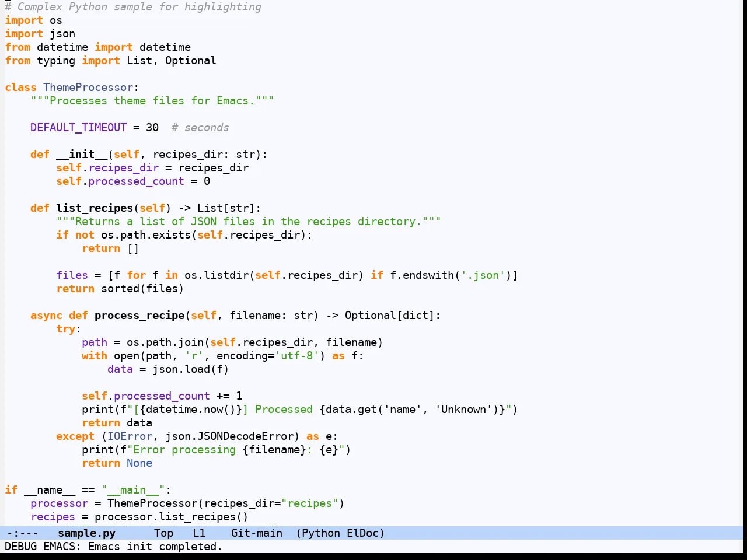Viewport: 747px width, 560px height.
Task: Click the 'return data' statement
Action: click(x=117, y=423)
